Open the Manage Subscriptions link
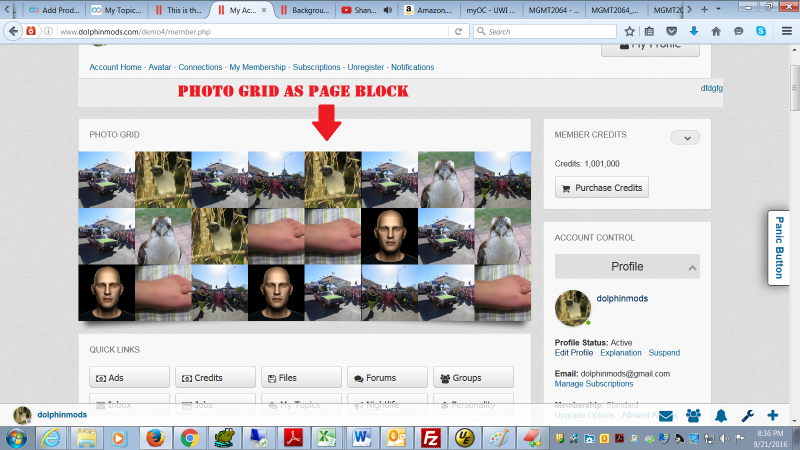Image resolution: width=800 pixels, height=450 pixels. point(593,384)
